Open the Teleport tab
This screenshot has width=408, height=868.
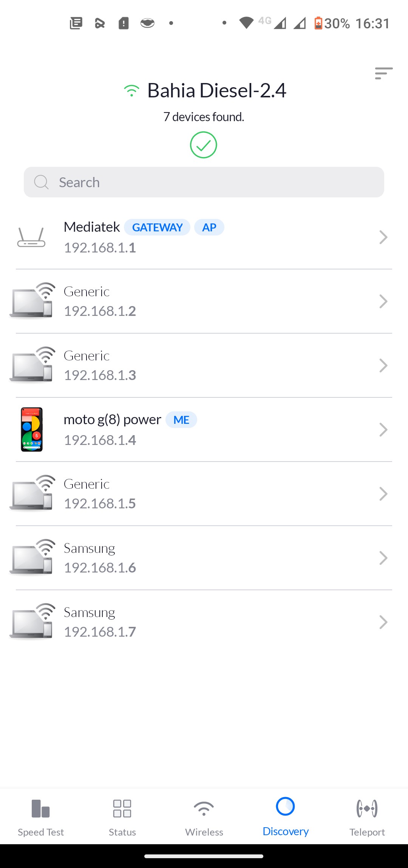[367, 817]
